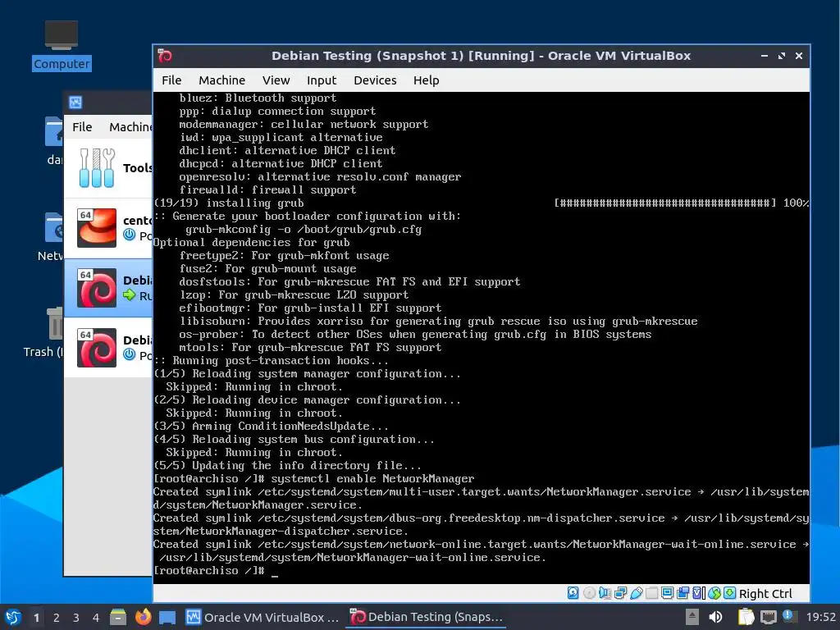Switch to workspace 1

coord(36,618)
